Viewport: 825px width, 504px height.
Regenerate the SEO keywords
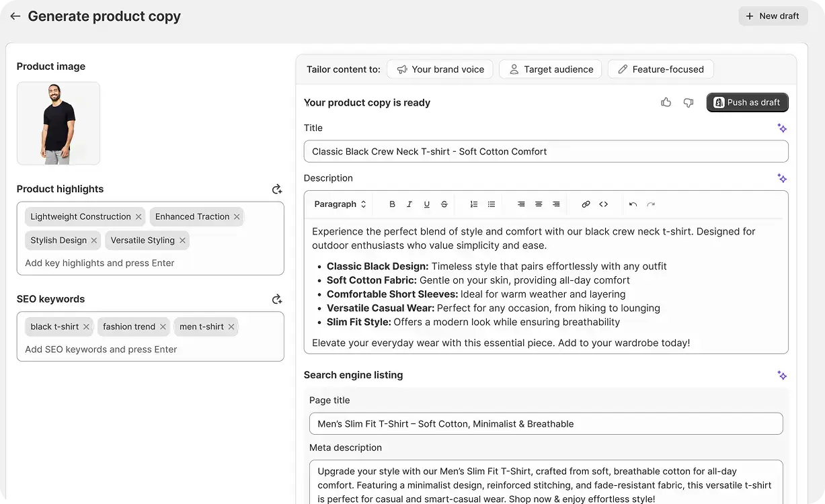click(276, 299)
